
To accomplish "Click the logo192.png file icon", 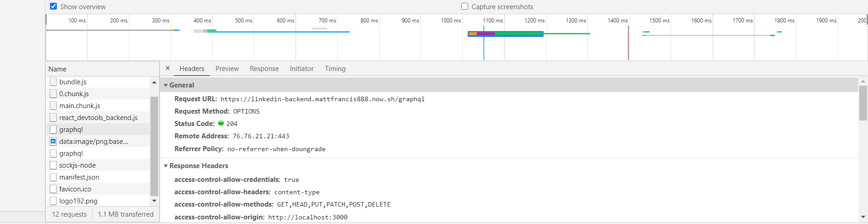I will coord(53,201).
